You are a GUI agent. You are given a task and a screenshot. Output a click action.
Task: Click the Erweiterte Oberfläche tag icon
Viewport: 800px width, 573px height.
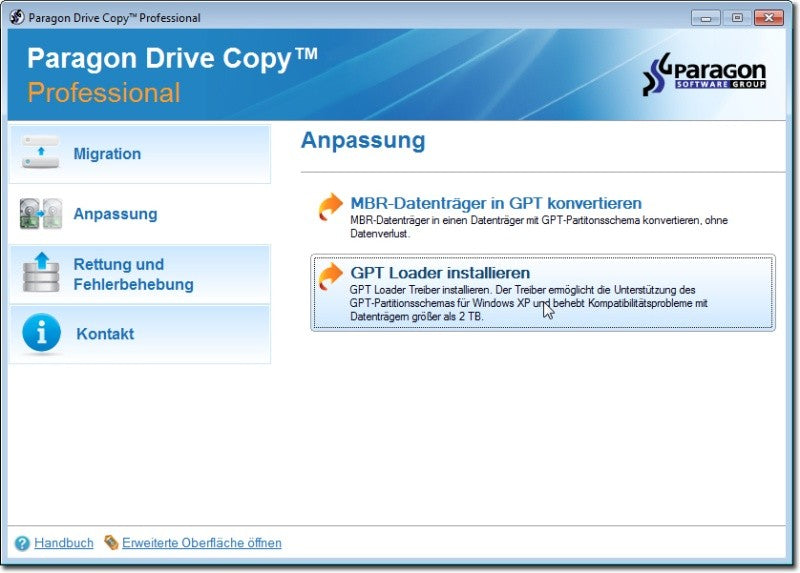pos(111,542)
